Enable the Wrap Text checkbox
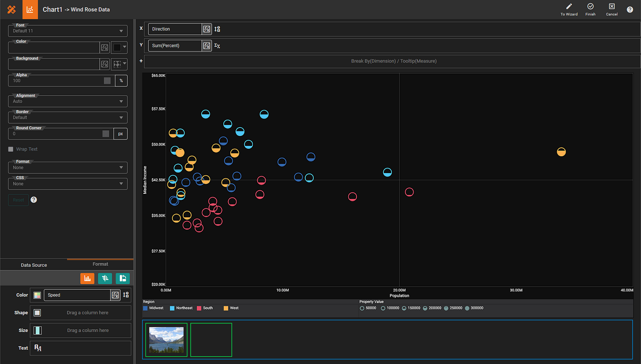This screenshot has width=641, height=364. tap(11, 149)
